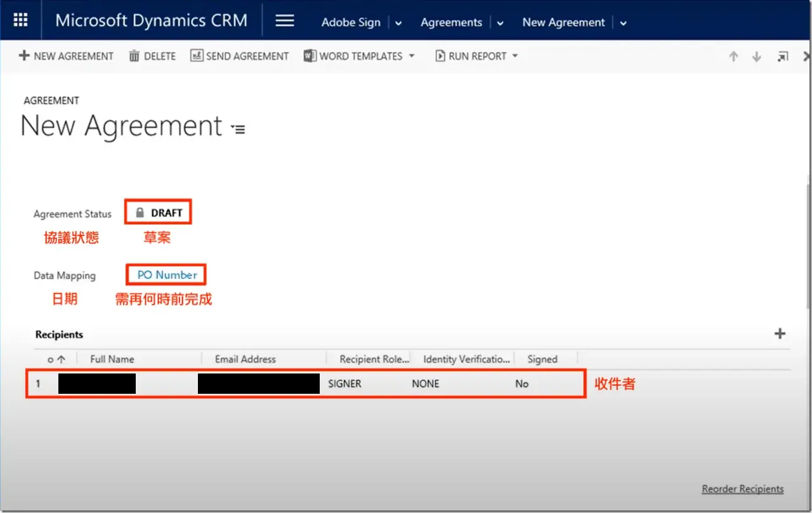Click the Microsoft Dynamics CRM title
This screenshot has height=513, width=812.
point(151,20)
